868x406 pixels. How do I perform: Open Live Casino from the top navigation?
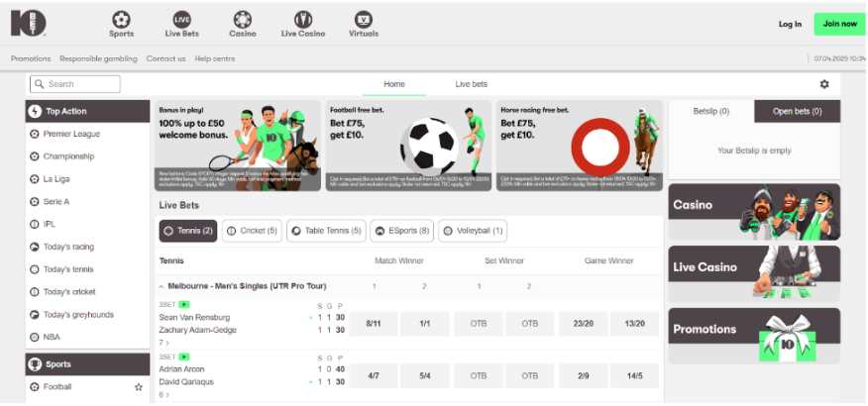pyautogui.click(x=303, y=25)
